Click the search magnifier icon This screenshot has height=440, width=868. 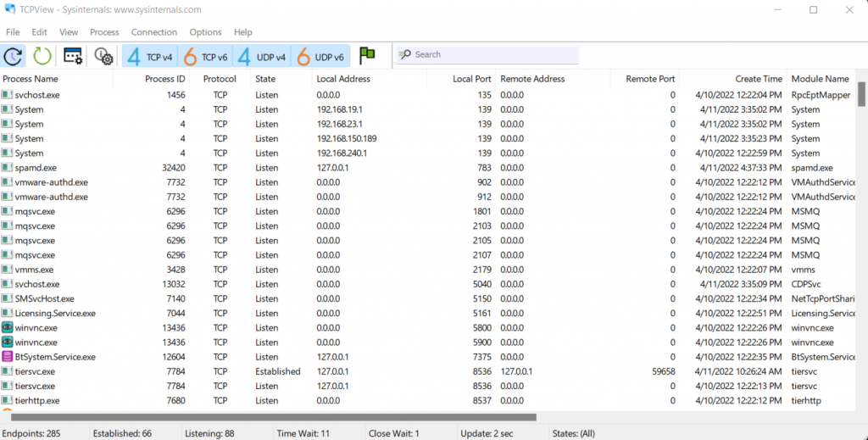pyautogui.click(x=405, y=54)
